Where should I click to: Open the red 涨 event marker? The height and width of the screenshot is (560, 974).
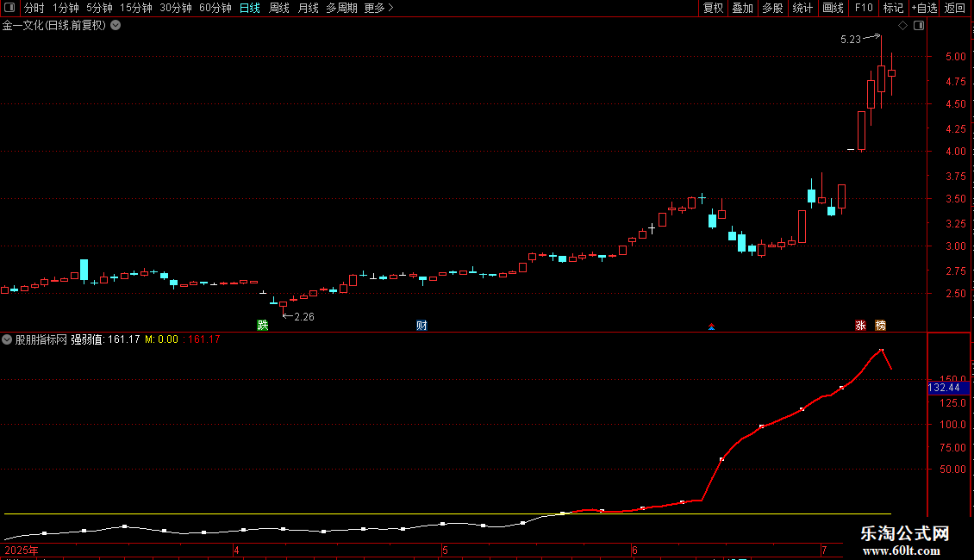[860, 326]
